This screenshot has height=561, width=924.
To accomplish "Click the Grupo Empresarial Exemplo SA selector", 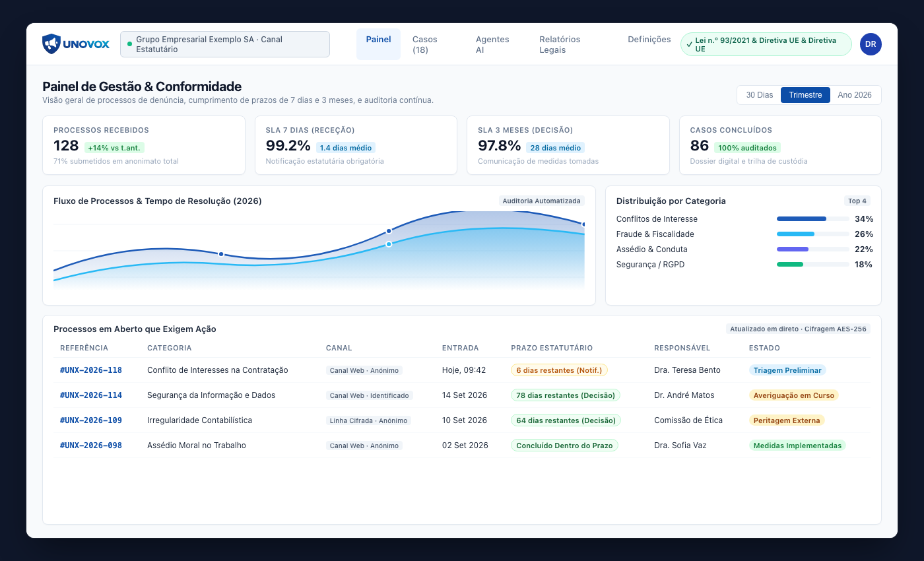I will point(225,44).
